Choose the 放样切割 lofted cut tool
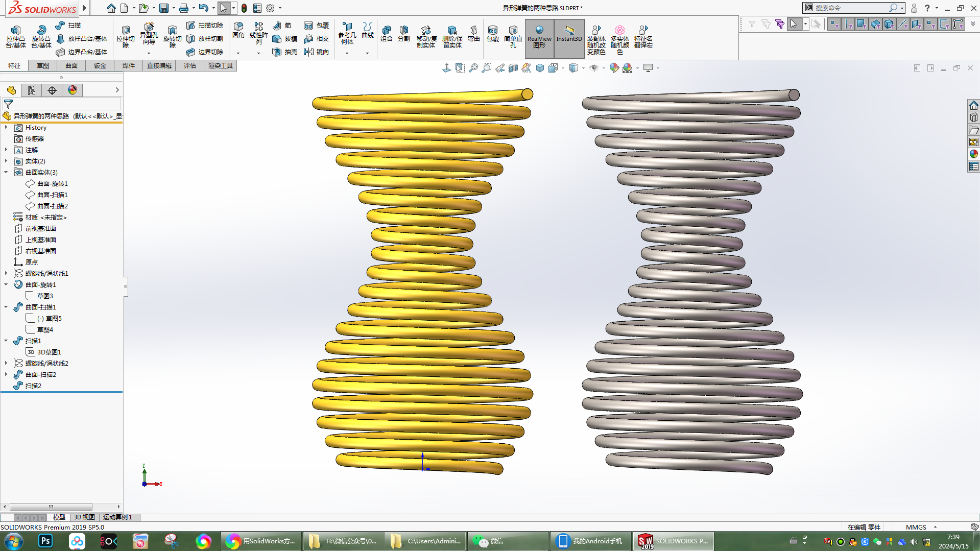The image size is (980, 551). (205, 38)
